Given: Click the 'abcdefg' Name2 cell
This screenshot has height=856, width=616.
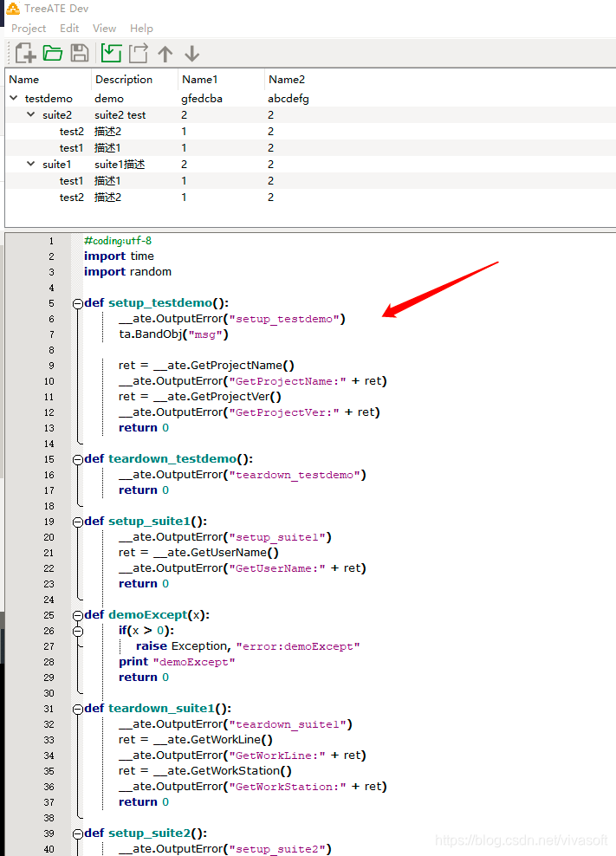Looking at the screenshot, I should 289,99.
